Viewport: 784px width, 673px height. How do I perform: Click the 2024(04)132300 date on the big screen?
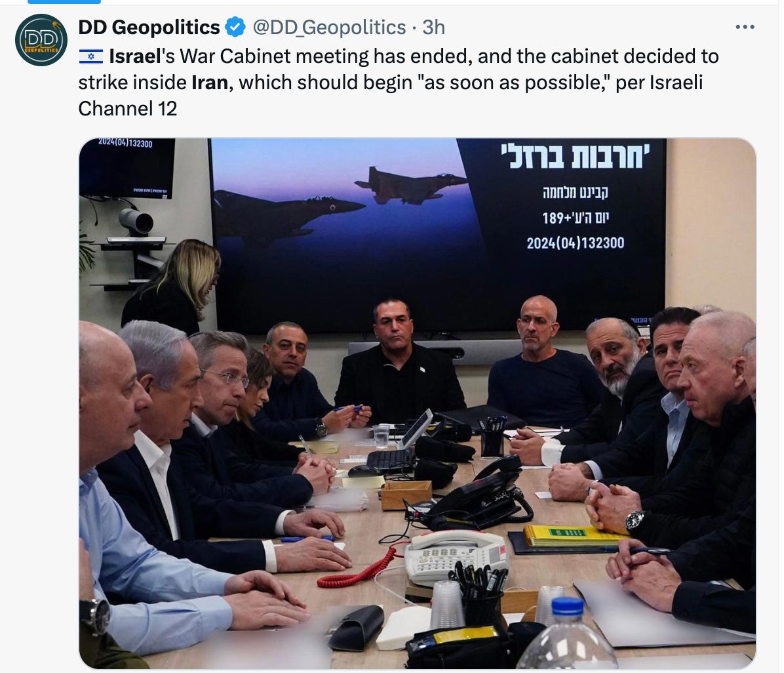pos(575,243)
